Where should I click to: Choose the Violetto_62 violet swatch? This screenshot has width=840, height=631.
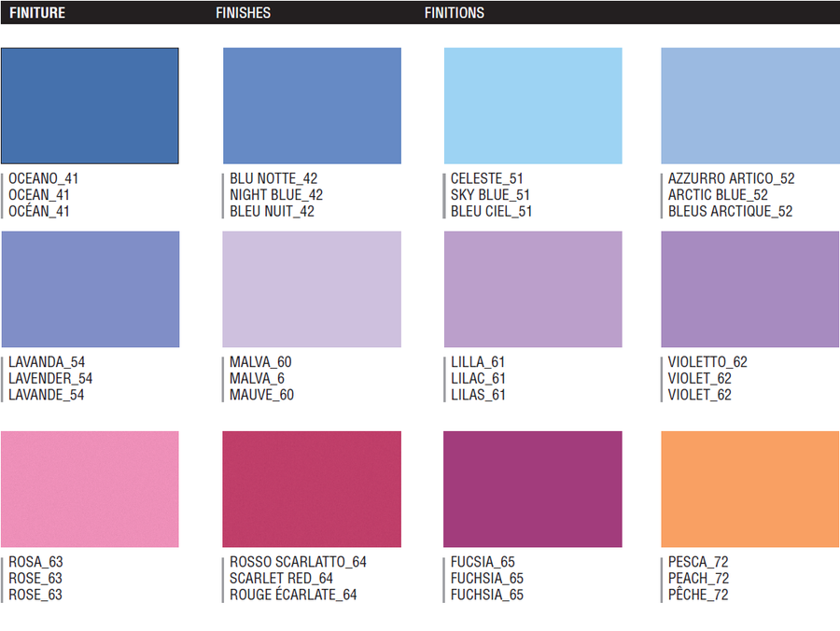pyautogui.click(x=750, y=289)
